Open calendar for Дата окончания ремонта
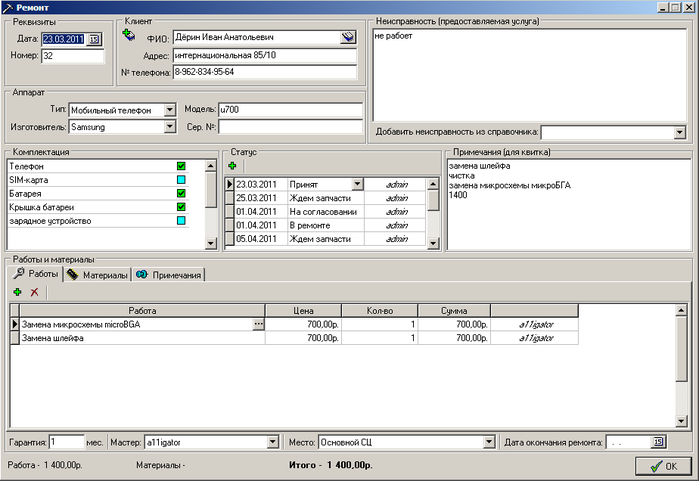 click(658, 441)
